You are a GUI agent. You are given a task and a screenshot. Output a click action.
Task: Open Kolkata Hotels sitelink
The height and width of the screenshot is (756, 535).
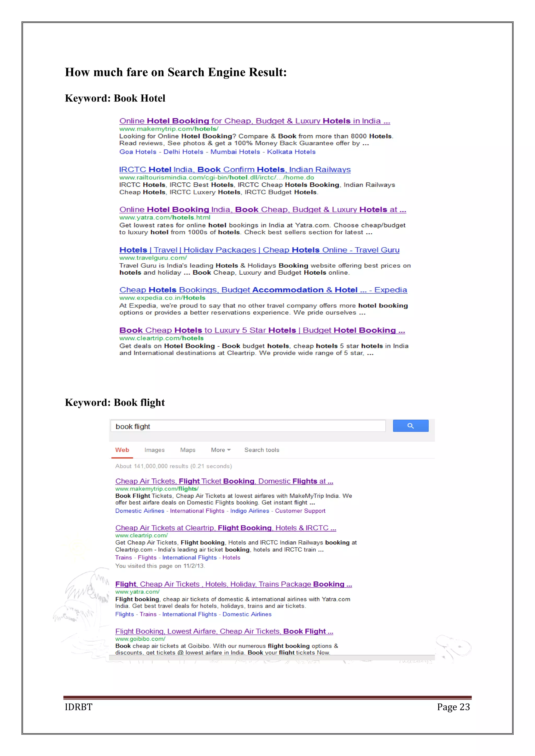pos(291,152)
